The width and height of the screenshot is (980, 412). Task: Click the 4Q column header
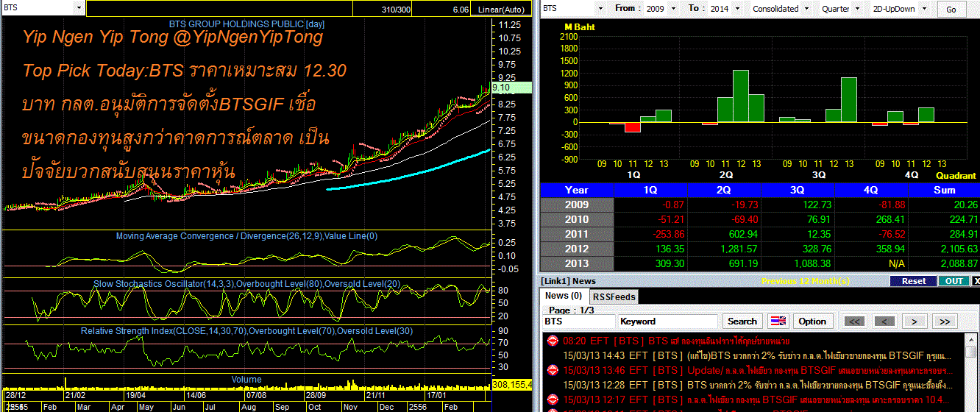[x=871, y=190]
